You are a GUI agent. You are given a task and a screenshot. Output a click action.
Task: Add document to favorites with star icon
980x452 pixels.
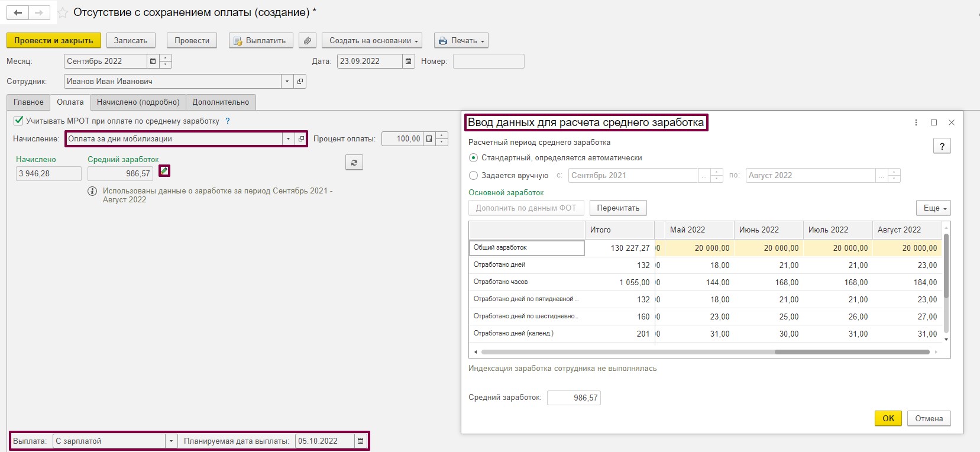tap(62, 13)
